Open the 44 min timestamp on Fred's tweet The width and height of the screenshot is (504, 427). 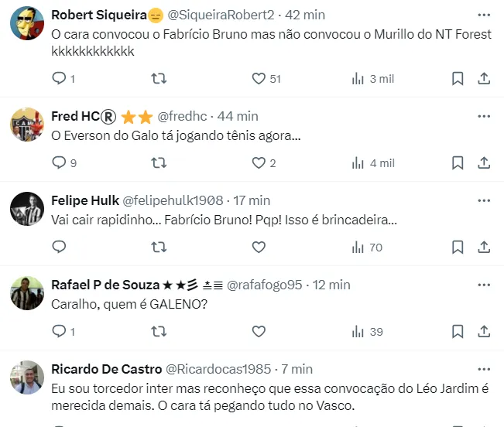[x=238, y=116]
